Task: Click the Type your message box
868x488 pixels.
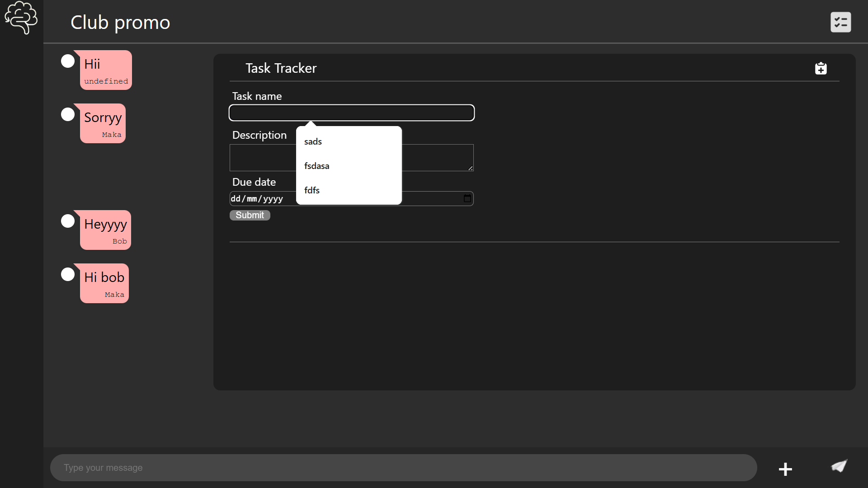Action: pyautogui.click(x=402, y=468)
